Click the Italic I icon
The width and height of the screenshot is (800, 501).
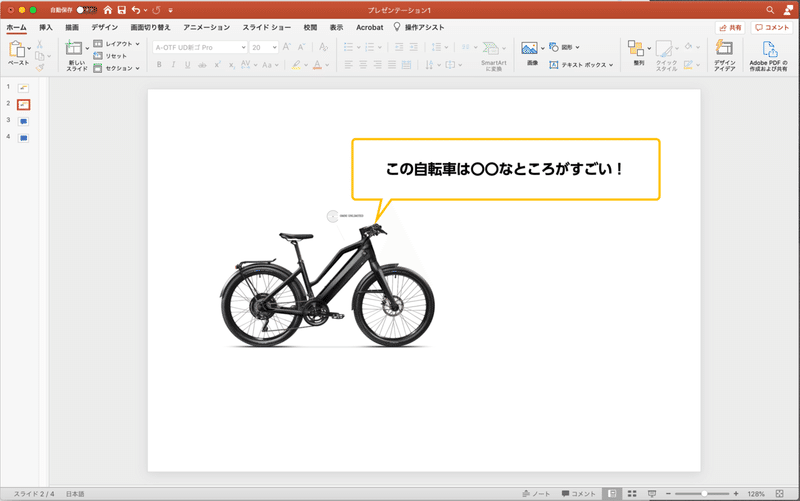coord(173,65)
